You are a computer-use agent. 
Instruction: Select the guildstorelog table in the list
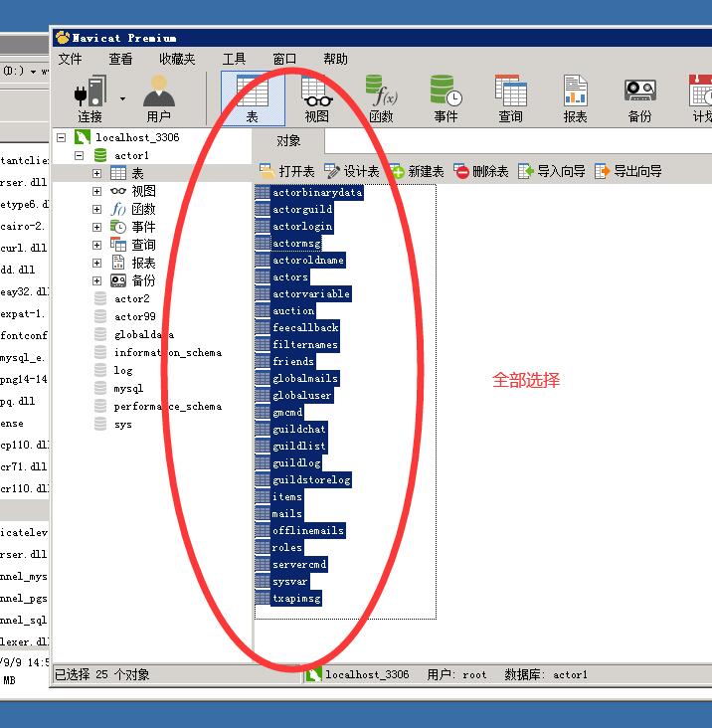point(310,480)
